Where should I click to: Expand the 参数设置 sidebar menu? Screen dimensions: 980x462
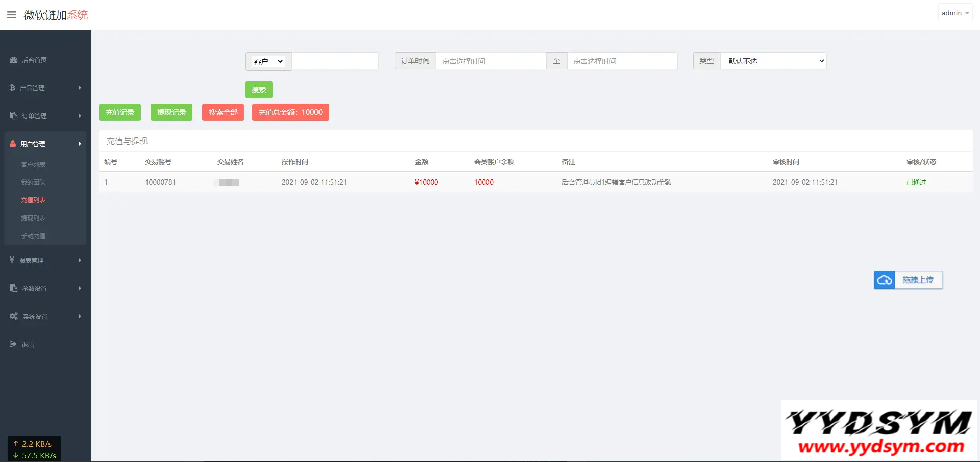tap(45, 288)
